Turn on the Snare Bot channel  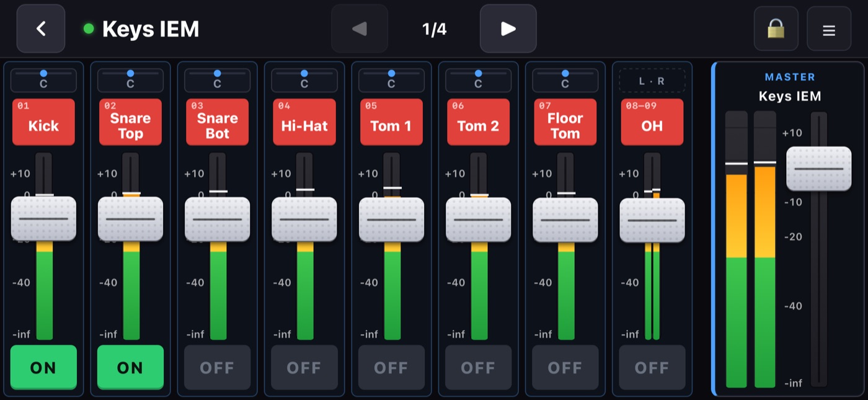(x=217, y=368)
